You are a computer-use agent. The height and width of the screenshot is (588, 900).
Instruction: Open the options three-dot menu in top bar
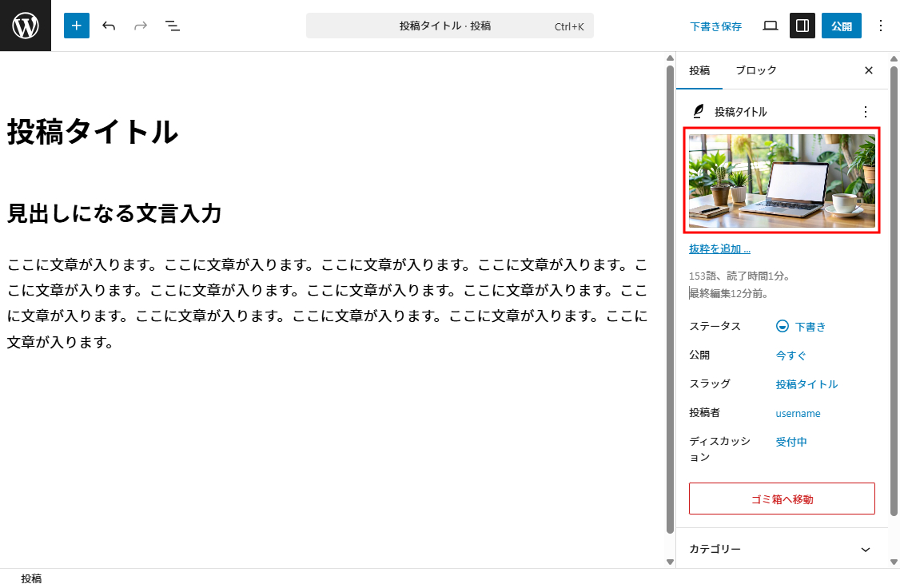pos(881,26)
